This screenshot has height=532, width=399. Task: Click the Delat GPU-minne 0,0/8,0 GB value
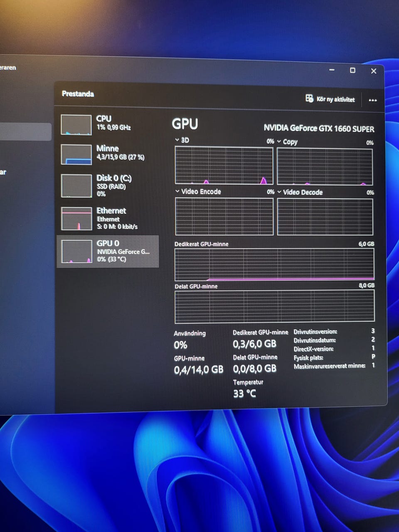254,368
